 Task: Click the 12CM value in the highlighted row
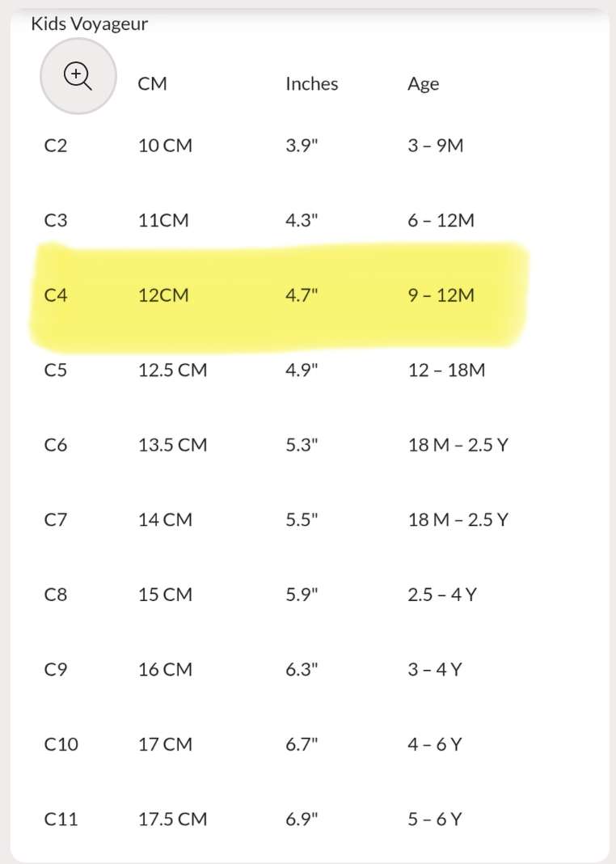pos(163,295)
